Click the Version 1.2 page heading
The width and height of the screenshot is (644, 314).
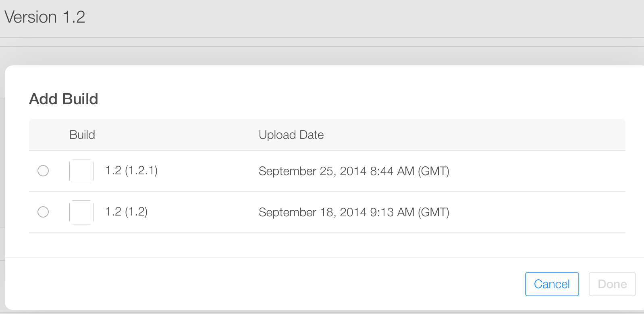click(x=45, y=17)
